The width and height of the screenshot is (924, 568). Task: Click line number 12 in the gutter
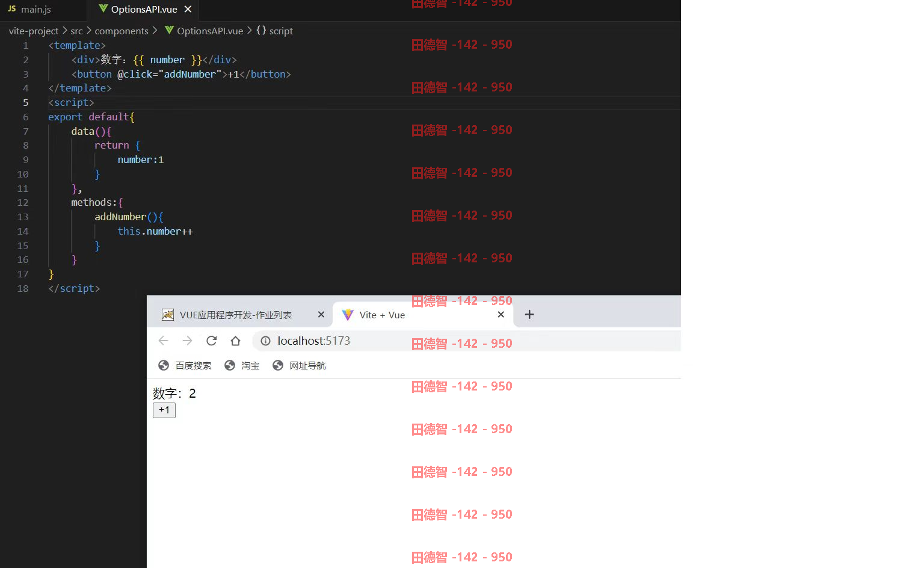point(23,203)
